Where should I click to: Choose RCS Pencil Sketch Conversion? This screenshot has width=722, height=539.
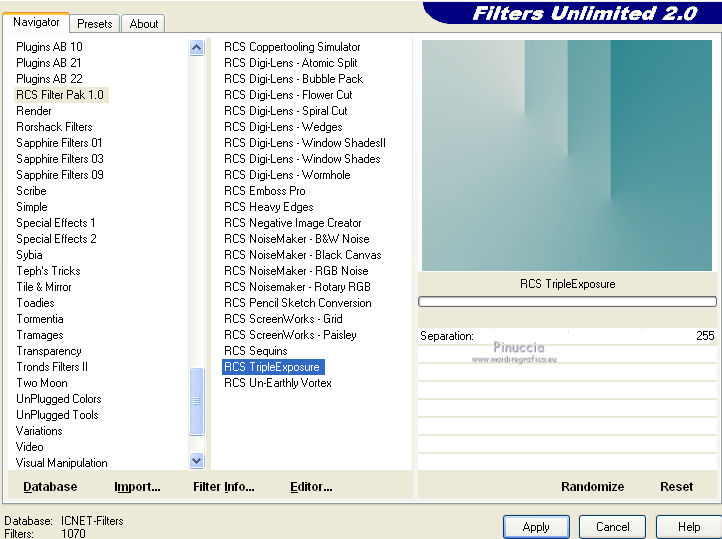click(x=297, y=303)
